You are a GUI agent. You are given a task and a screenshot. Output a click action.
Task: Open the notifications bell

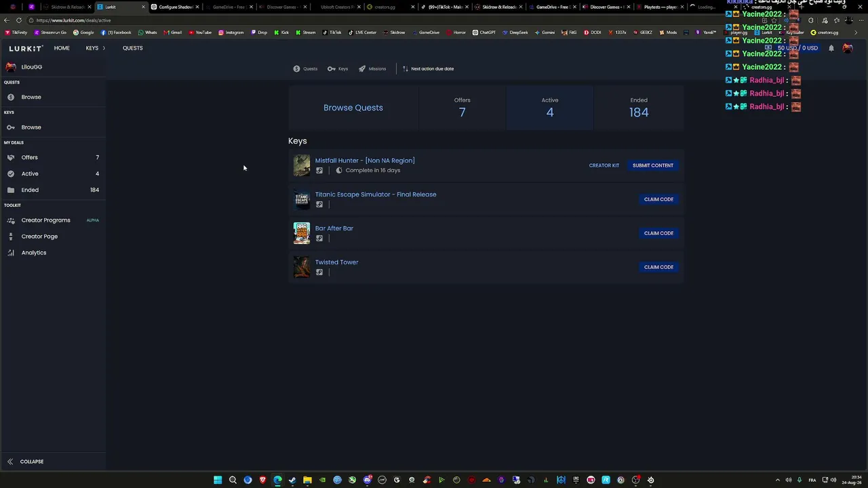pos(831,48)
